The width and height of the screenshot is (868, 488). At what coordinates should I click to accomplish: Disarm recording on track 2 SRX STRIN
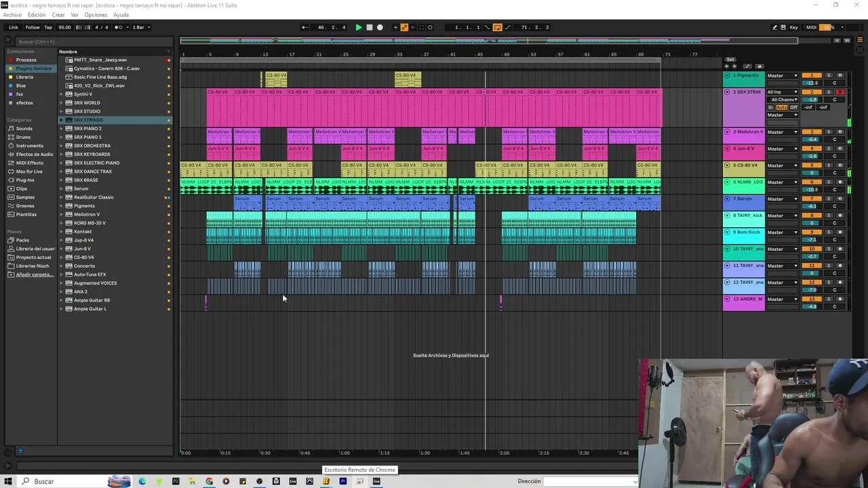click(x=840, y=91)
